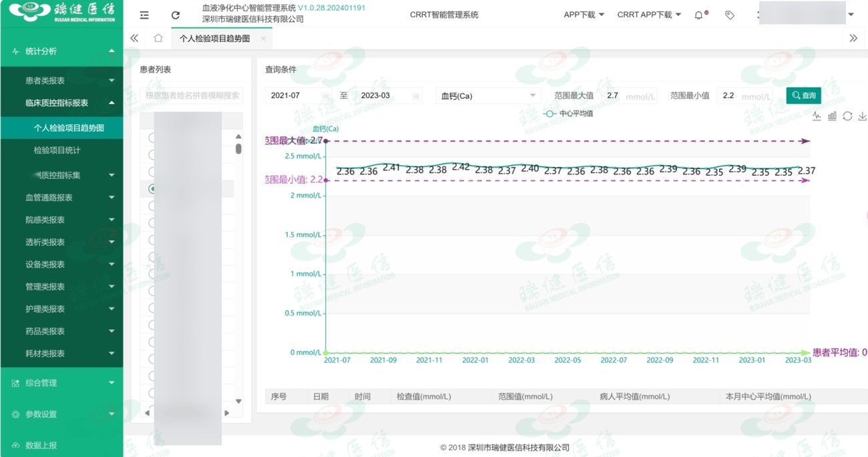
Task: Close the 个人检验项目趋势图 tab
Action: click(263, 39)
